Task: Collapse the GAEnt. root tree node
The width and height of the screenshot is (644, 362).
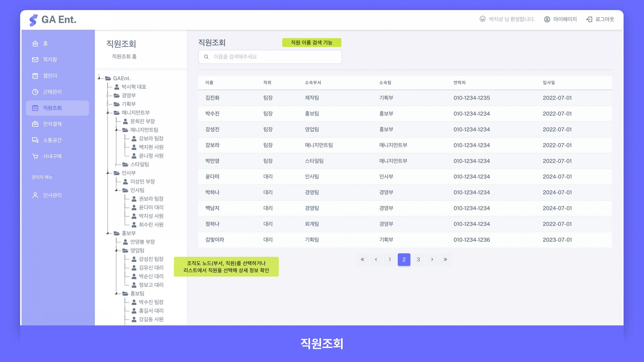Action: coord(99,78)
